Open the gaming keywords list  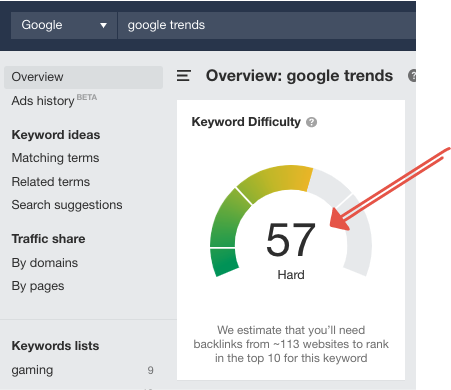(32, 370)
